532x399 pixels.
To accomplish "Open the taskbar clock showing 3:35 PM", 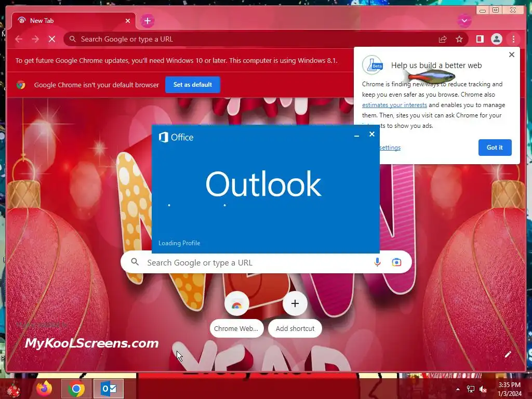I will (x=510, y=389).
